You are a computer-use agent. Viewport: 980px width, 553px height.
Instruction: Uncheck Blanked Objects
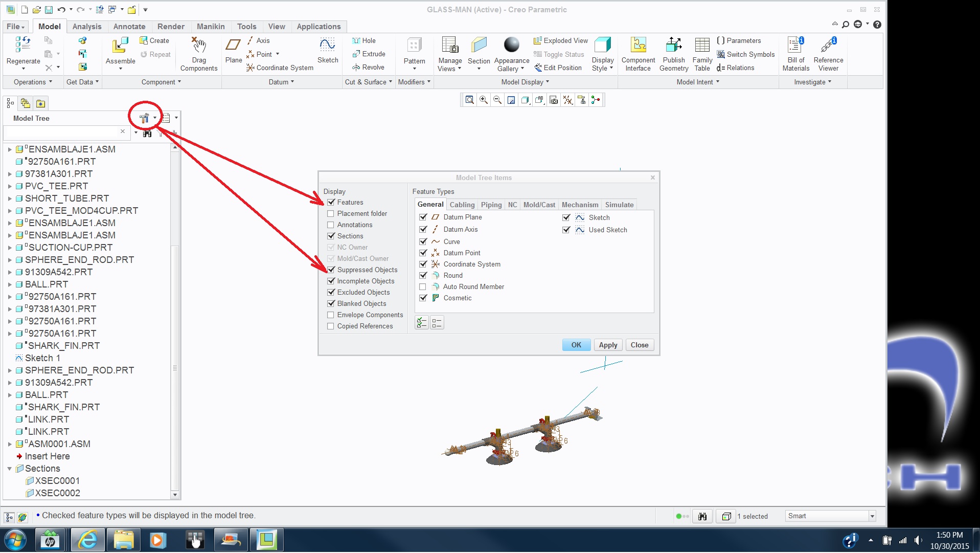tap(331, 304)
